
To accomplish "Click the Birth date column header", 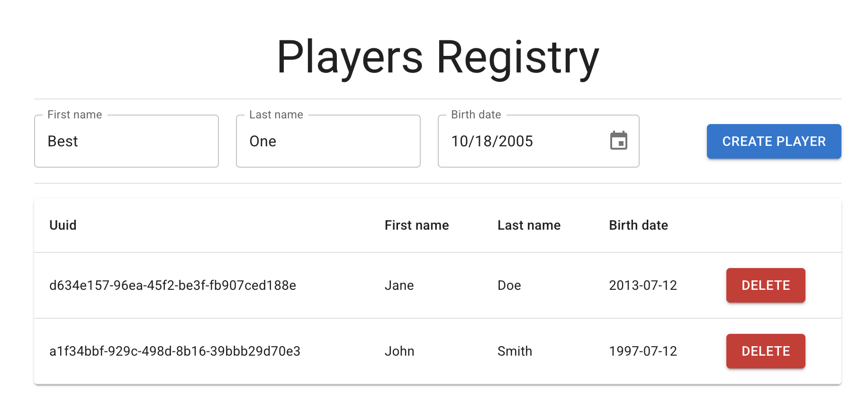I will pyautogui.click(x=639, y=225).
